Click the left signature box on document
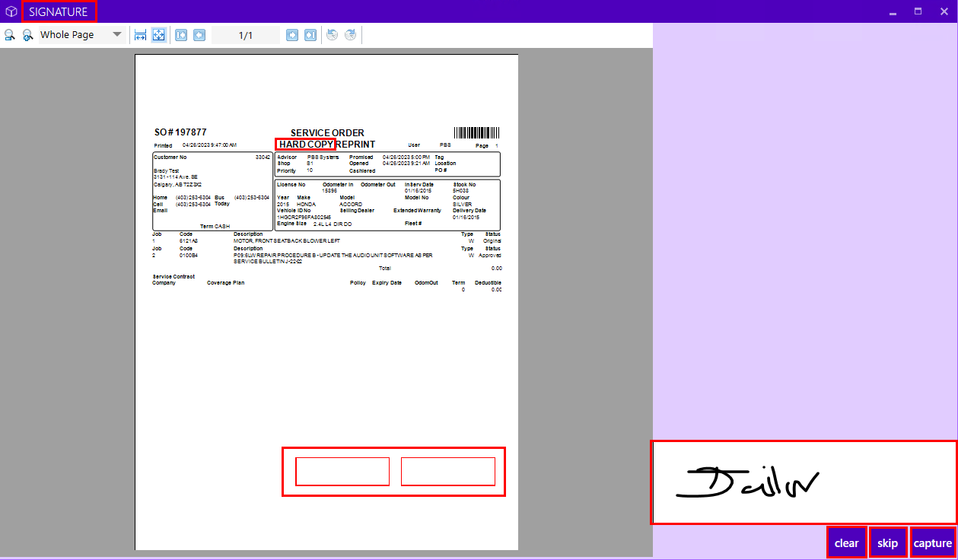Image resolution: width=958 pixels, height=560 pixels. (x=342, y=472)
